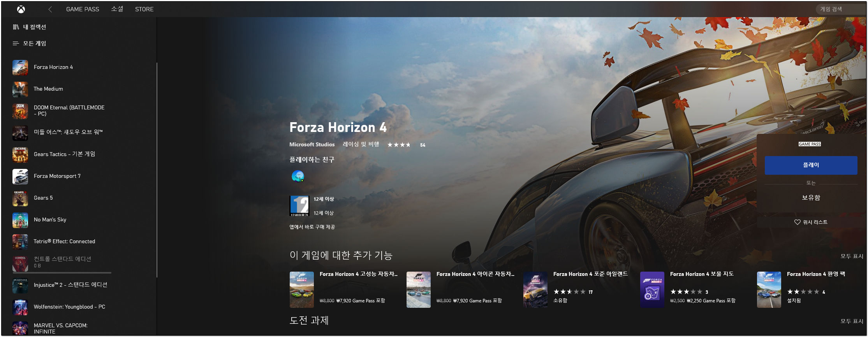Viewport: 868px width, 337px height.
Task: Click Forza Horizon 4 환영 팩 title
Action: (x=816, y=274)
